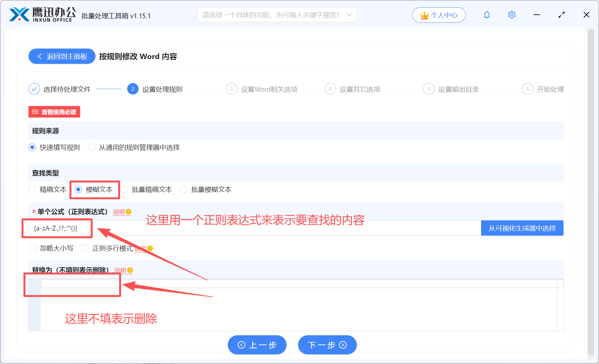Select the 精确文本 radio button
Image resolution: width=599 pixels, height=364 pixels.
(x=32, y=190)
